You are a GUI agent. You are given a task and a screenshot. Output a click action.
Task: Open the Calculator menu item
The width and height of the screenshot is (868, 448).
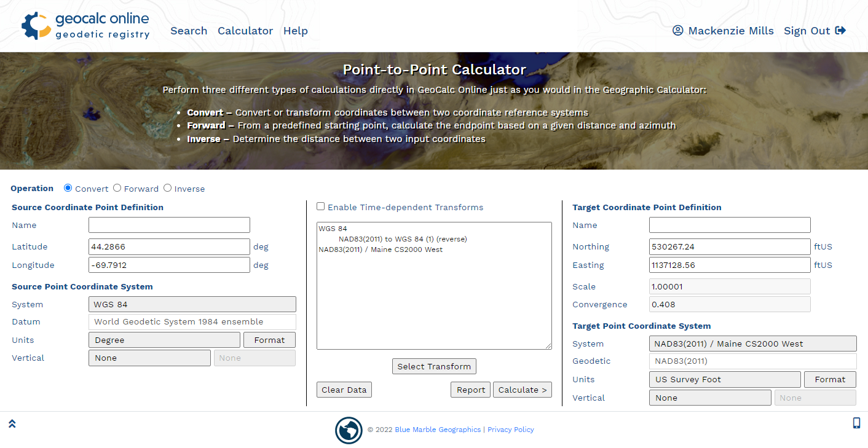(245, 31)
